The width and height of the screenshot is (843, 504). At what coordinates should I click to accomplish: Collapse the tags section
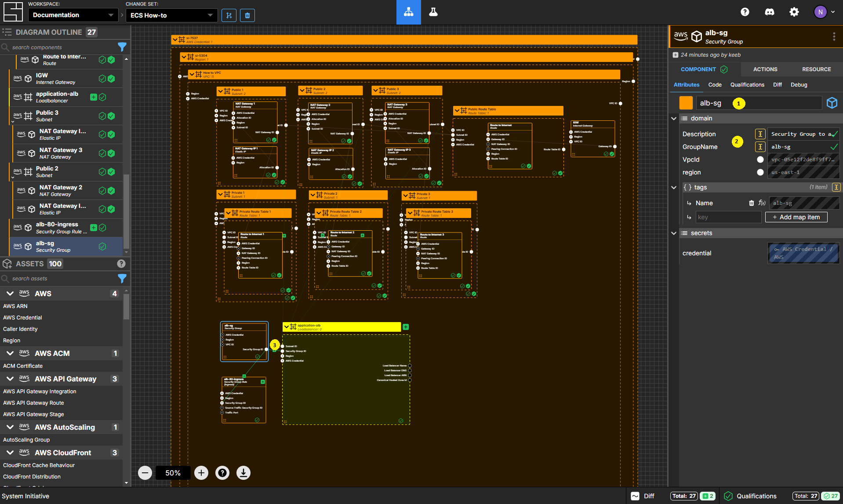tap(674, 187)
